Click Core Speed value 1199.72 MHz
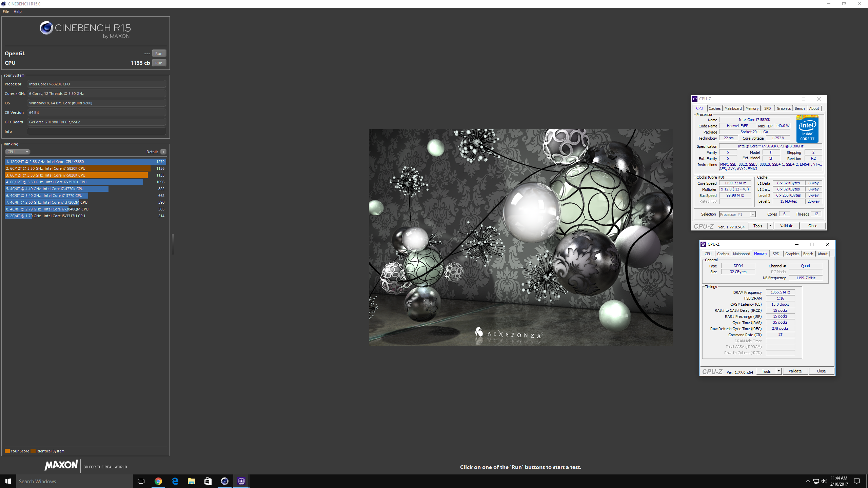The width and height of the screenshot is (868, 488). [735, 183]
